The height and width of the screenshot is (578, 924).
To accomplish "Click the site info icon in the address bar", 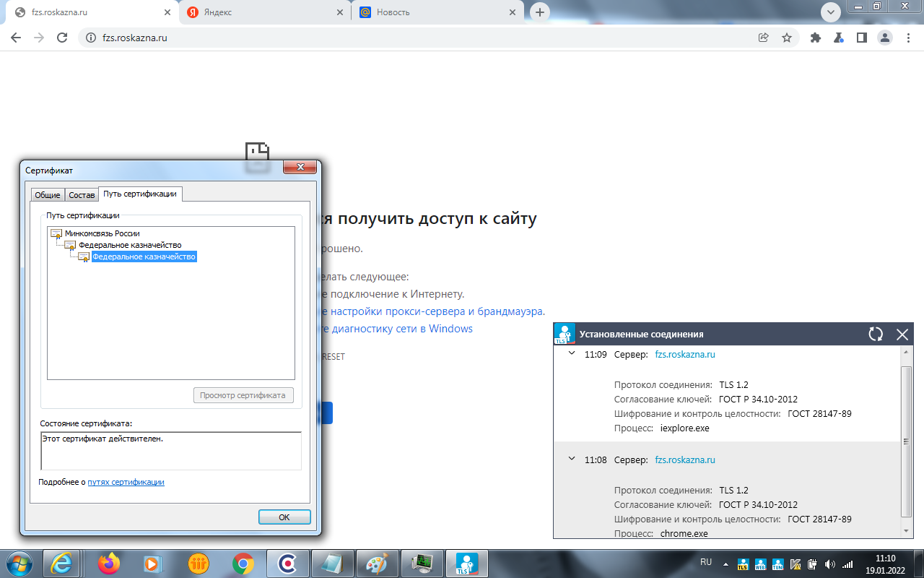I will (x=90, y=38).
